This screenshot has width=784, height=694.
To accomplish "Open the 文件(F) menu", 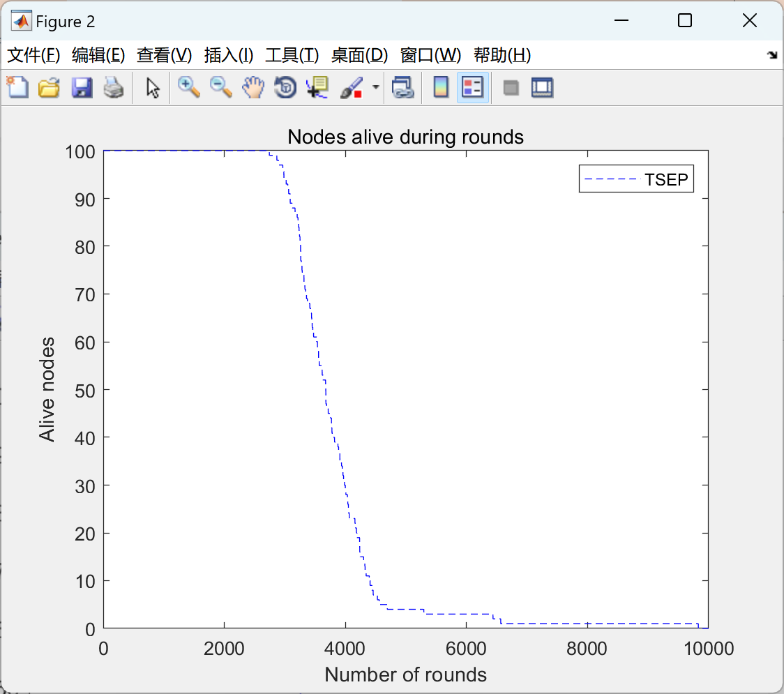I will coord(33,55).
